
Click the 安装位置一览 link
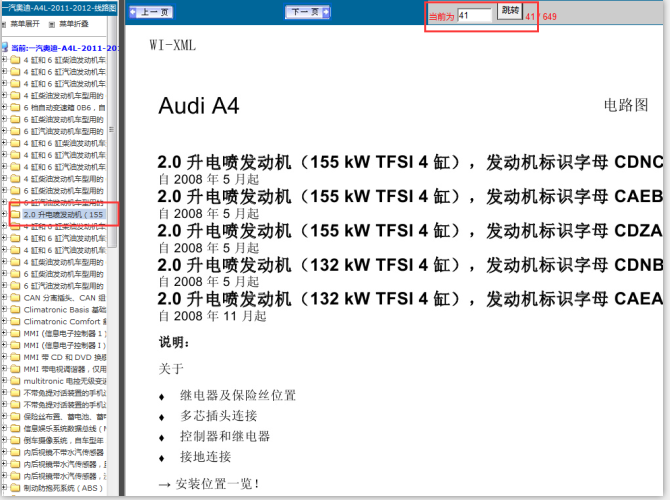209,484
